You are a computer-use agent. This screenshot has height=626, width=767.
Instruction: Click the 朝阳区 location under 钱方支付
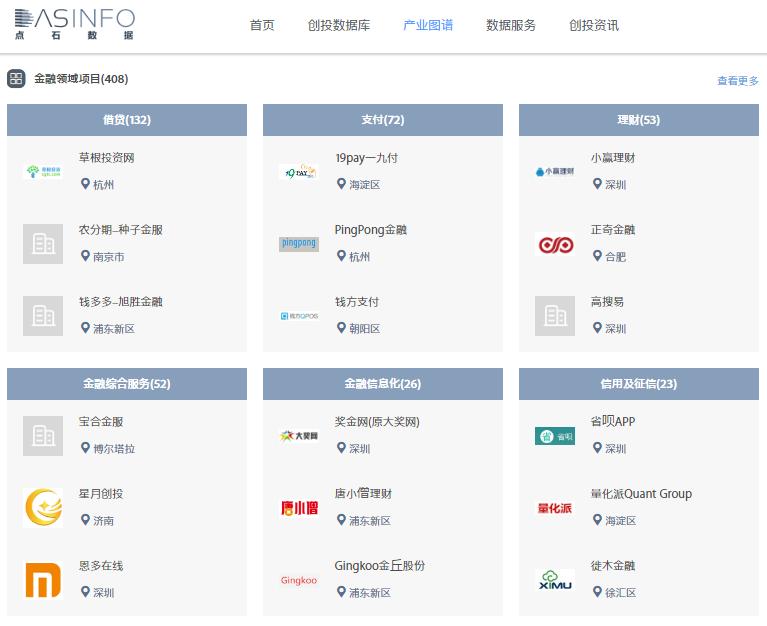point(365,329)
